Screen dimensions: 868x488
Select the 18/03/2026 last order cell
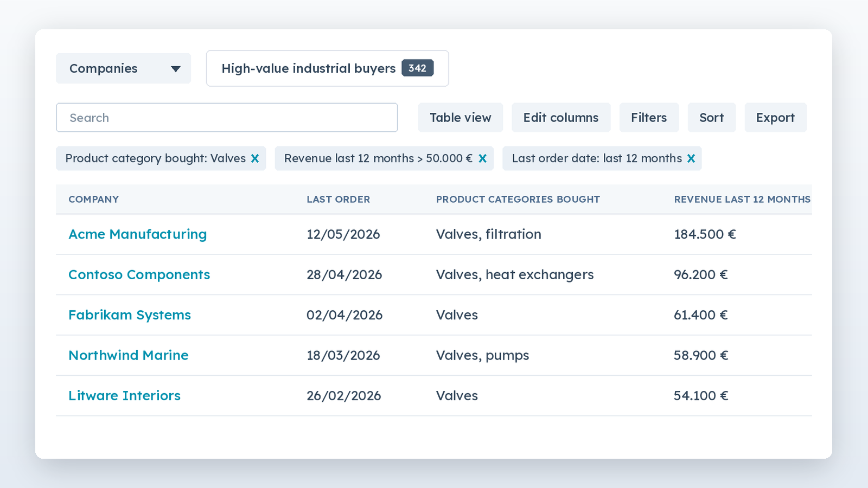(343, 355)
